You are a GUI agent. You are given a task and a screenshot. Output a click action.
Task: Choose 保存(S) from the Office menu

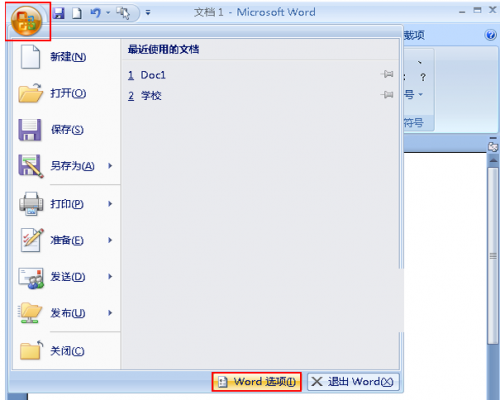click(67, 130)
